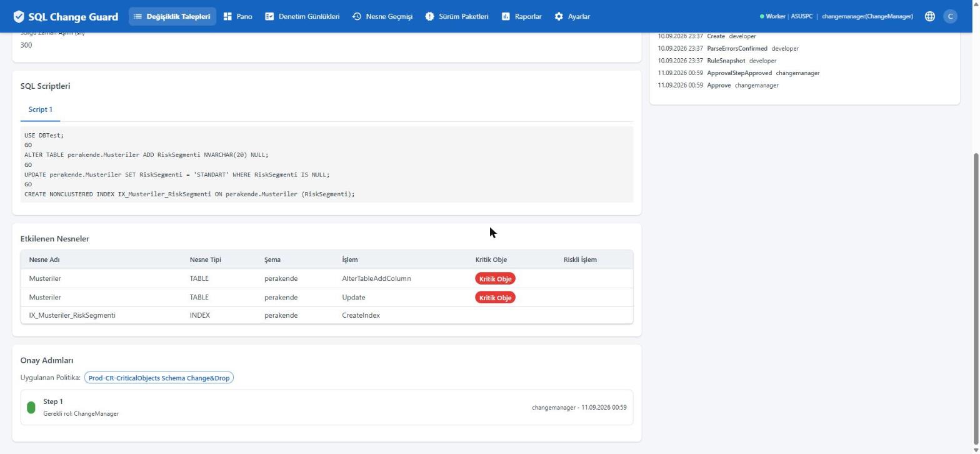980x454 pixels.
Task: Click changemanager(ChangeManager) user label
Action: [867, 17]
